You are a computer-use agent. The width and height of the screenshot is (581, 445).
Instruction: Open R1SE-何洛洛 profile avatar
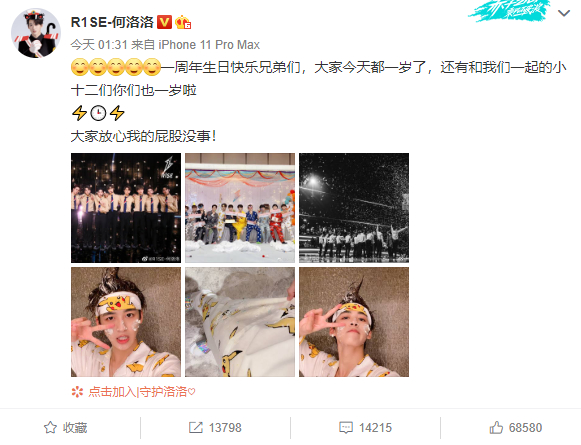pos(36,33)
